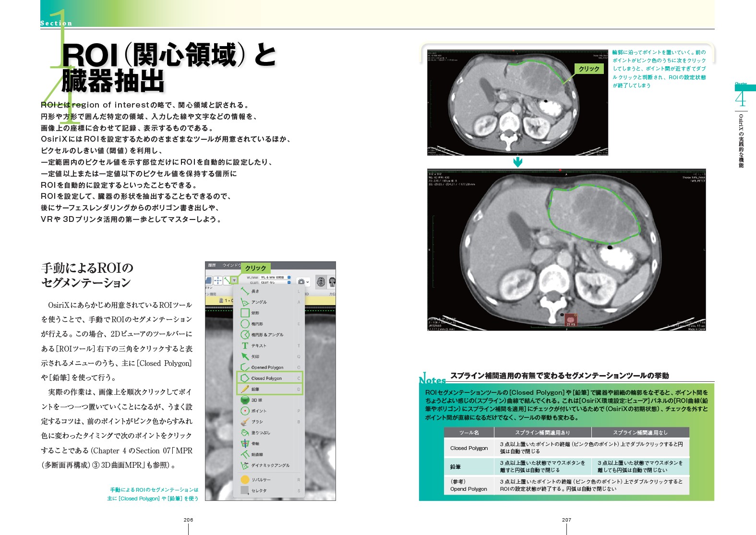
Task: Select the 楕円形 oval ROI tool
Action: 268,324
